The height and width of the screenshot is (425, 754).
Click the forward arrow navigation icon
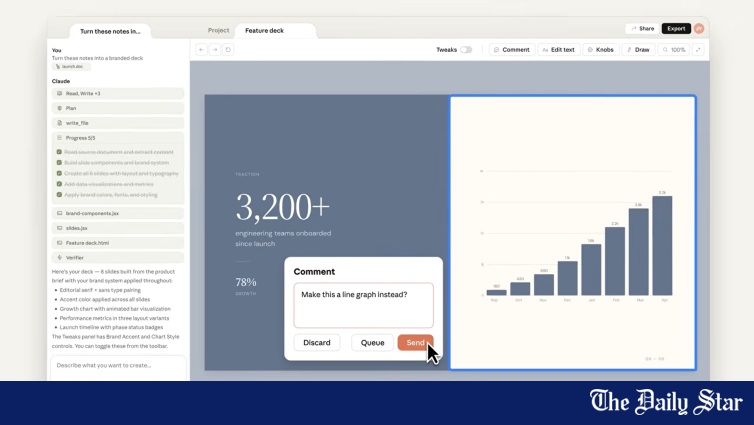(x=215, y=50)
